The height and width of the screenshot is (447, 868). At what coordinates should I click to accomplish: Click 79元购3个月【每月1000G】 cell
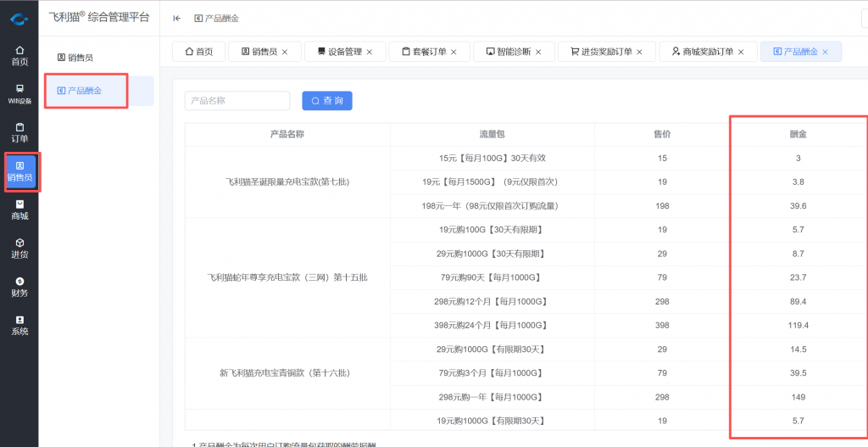click(x=492, y=373)
